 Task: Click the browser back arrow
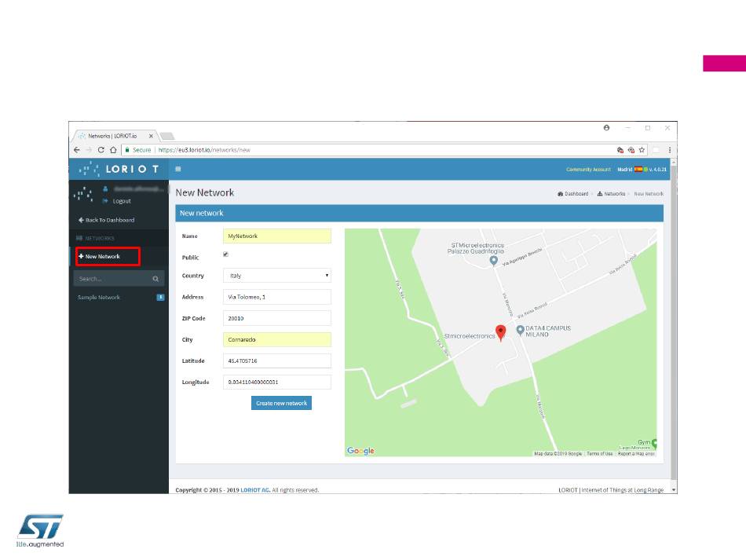(77, 150)
